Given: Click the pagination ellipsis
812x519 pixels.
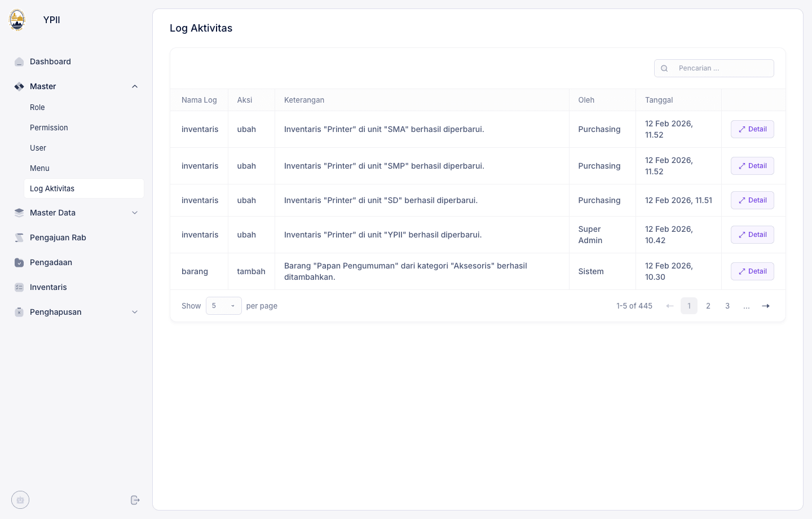Looking at the screenshot, I should pyautogui.click(x=747, y=306).
